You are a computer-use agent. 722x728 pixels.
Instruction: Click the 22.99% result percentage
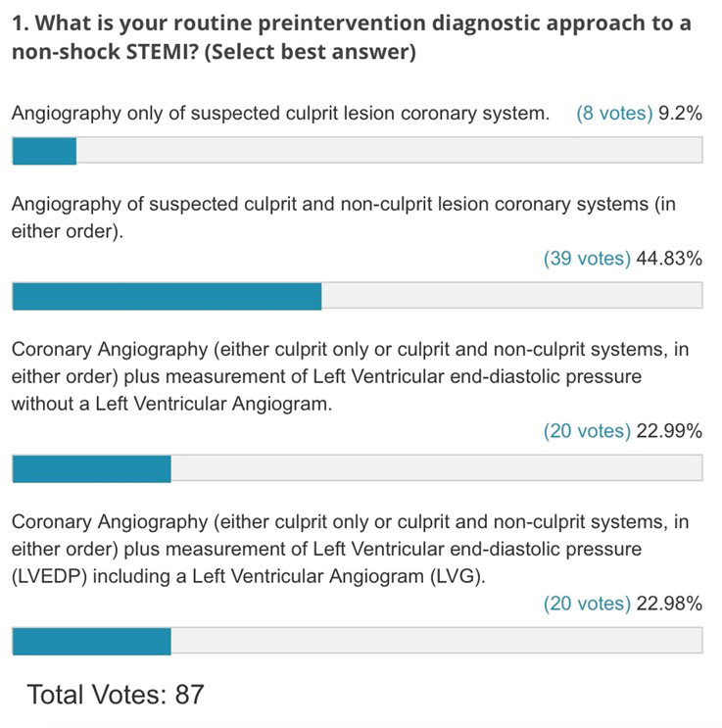668,431
